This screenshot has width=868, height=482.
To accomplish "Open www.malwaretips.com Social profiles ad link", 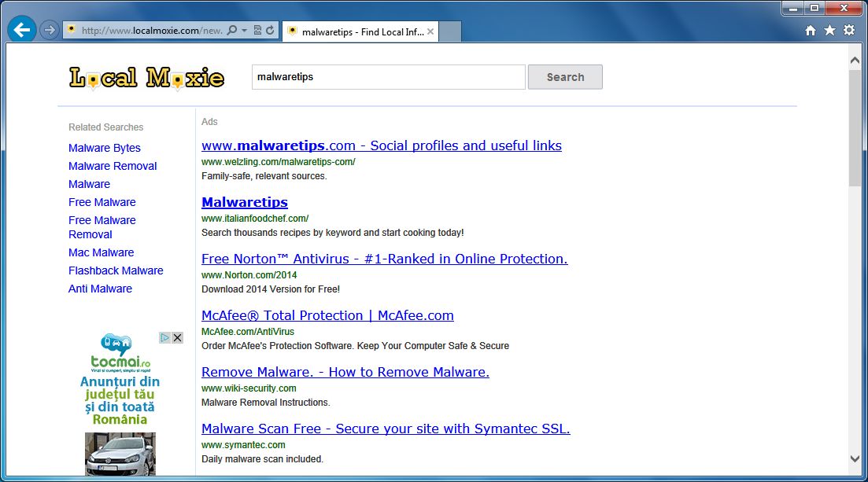I will pos(382,145).
